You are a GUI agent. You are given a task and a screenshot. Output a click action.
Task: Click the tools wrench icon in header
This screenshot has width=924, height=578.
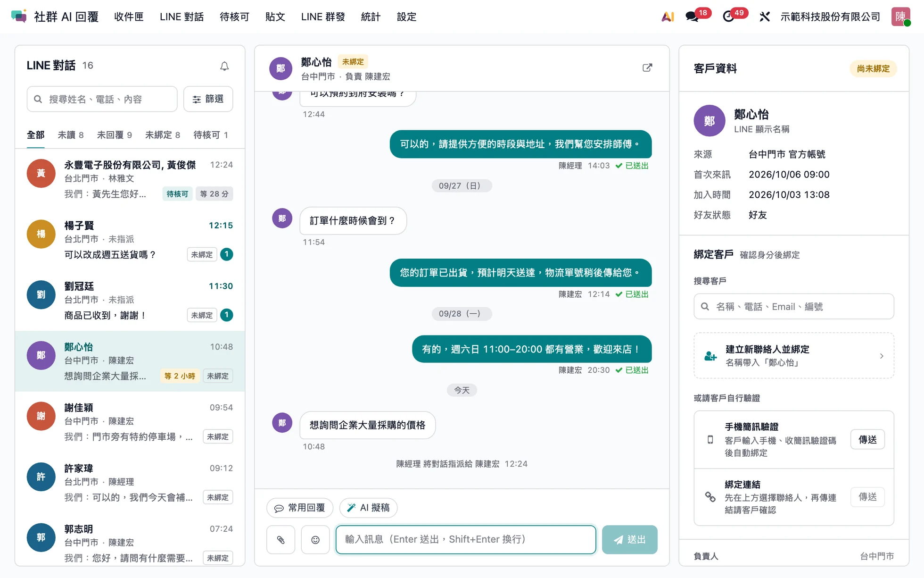click(765, 17)
